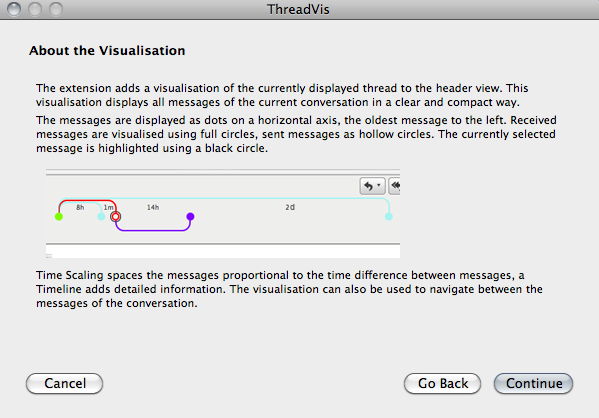Click the 14h time label
599x418 pixels.
click(x=153, y=207)
